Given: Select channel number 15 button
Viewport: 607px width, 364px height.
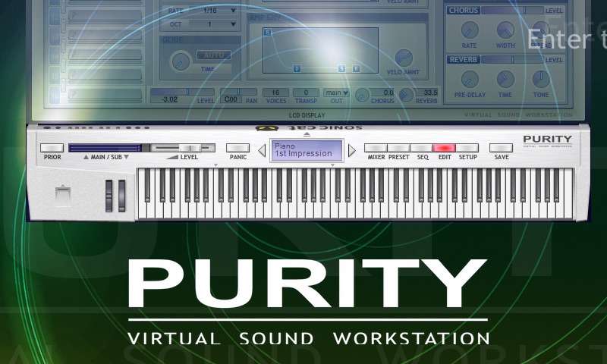Looking at the screenshot, I should (55, 75).
